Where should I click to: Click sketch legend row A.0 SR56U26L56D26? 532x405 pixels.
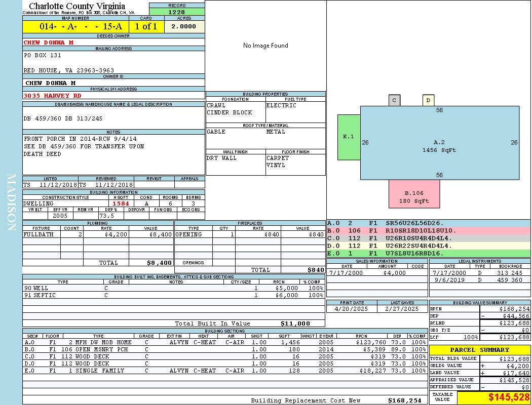(429, 223)
